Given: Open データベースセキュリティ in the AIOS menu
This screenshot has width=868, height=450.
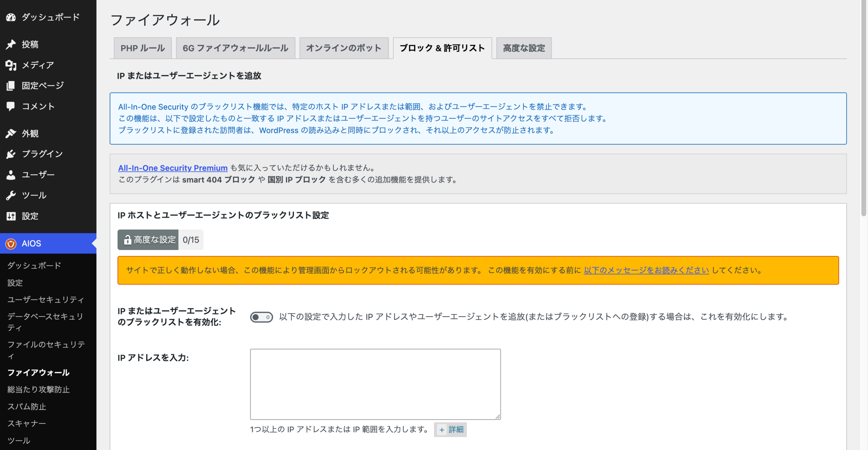Looking at the screenshot, I should 45,322.
